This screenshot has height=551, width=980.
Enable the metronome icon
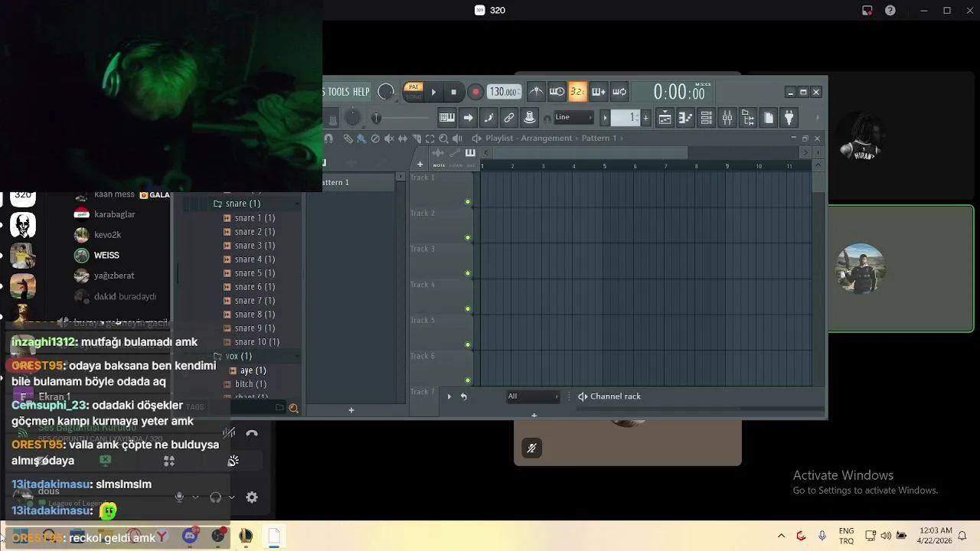click(536, 92)
